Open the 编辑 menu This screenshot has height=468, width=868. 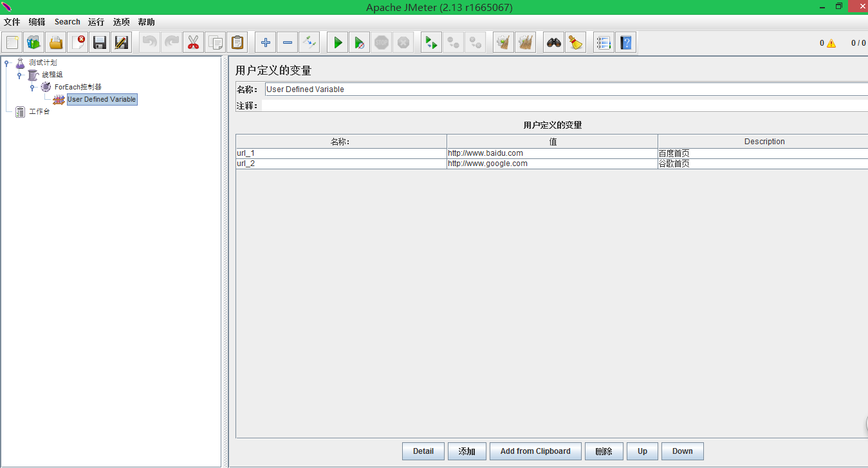tap(37, 22)
